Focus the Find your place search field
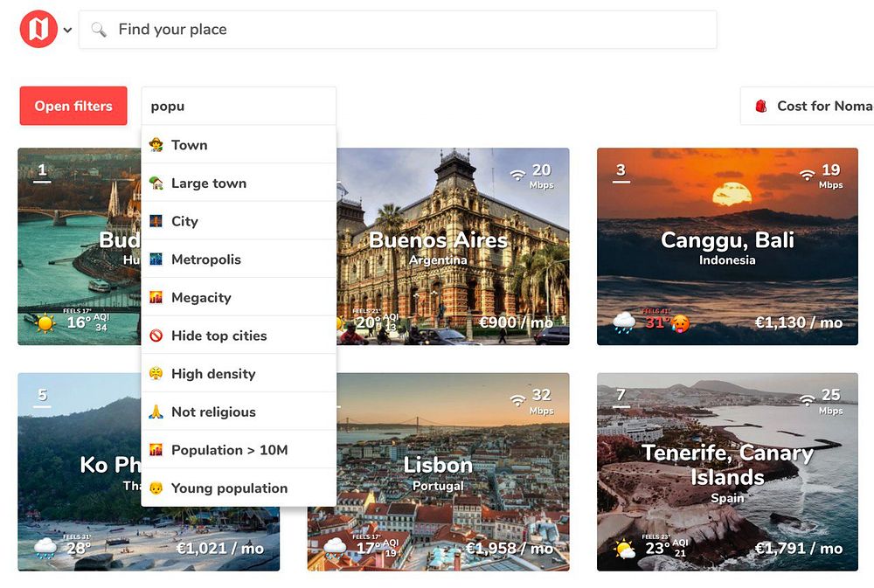The image size is (874, 588). [398, 29]
